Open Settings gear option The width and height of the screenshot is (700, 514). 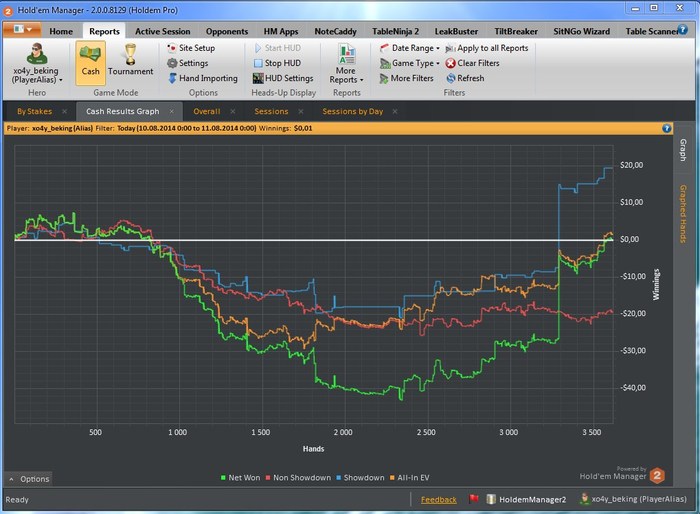[188, 63]
